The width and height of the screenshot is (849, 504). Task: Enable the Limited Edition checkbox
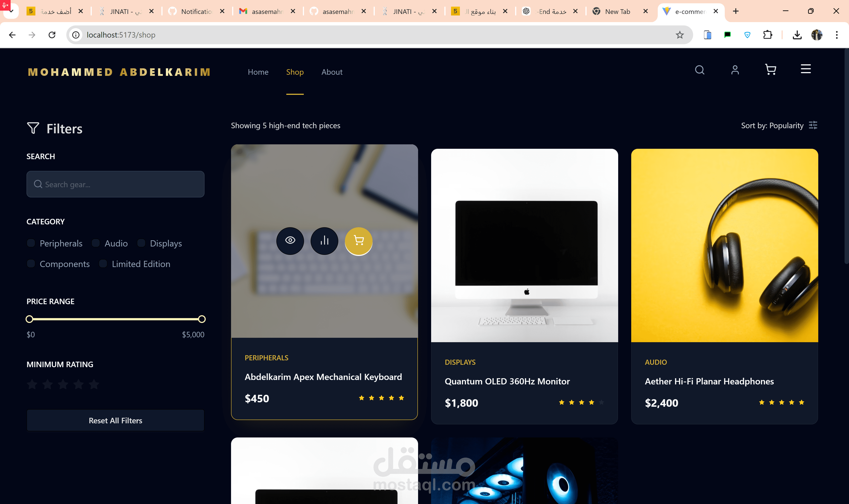(x=103, y=263)
